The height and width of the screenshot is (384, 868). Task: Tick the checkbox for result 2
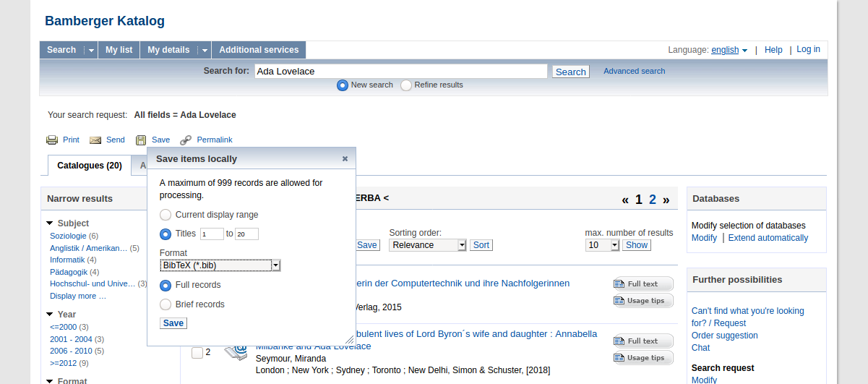[197, 353]
